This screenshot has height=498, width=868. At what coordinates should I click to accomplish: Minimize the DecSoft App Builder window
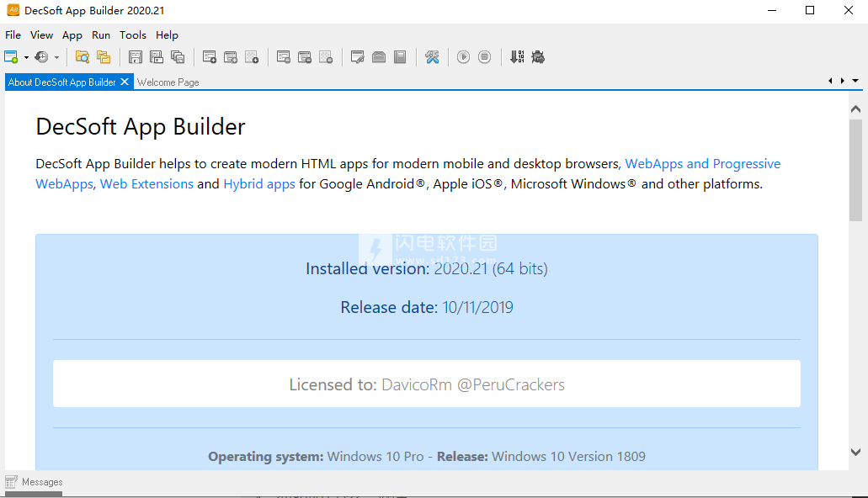pos(772,10)
